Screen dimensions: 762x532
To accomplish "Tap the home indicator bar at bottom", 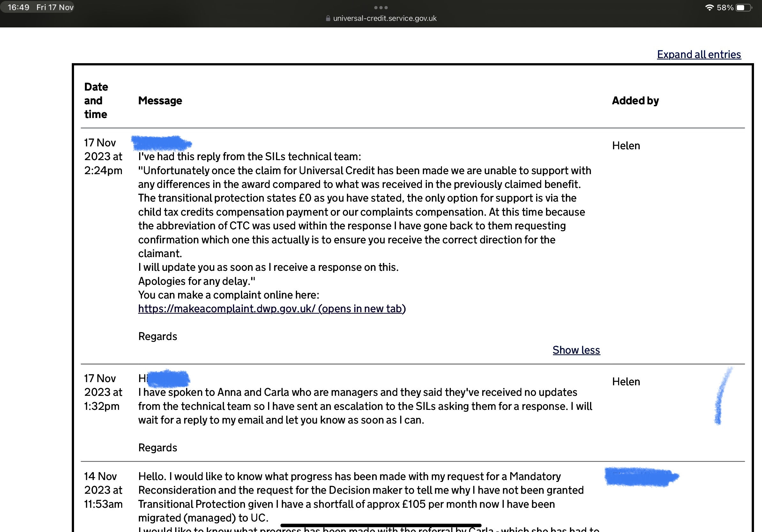I will coord(381,525).
